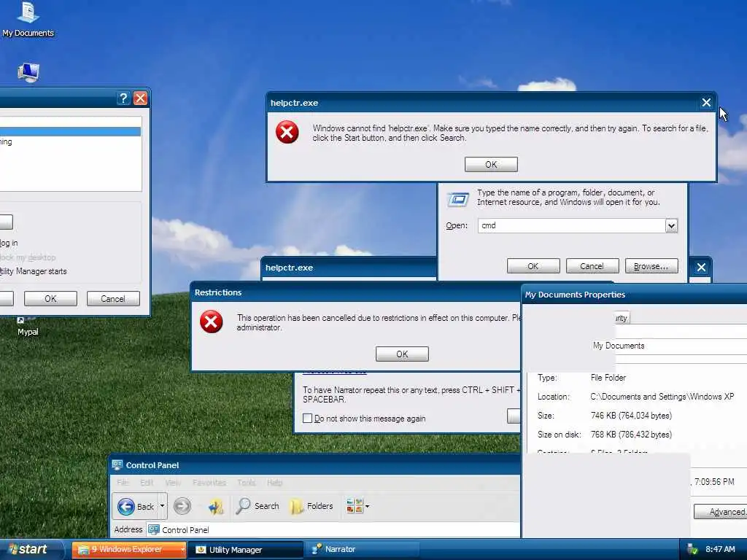Click the 8:47 AM taskbar clock
Image resolution: width=747 pixels, height=560 pixels.
720,550
